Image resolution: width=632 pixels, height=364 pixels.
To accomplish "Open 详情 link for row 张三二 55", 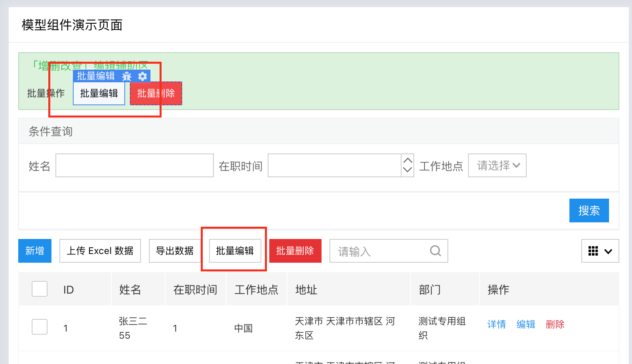I will coord(497,324).
